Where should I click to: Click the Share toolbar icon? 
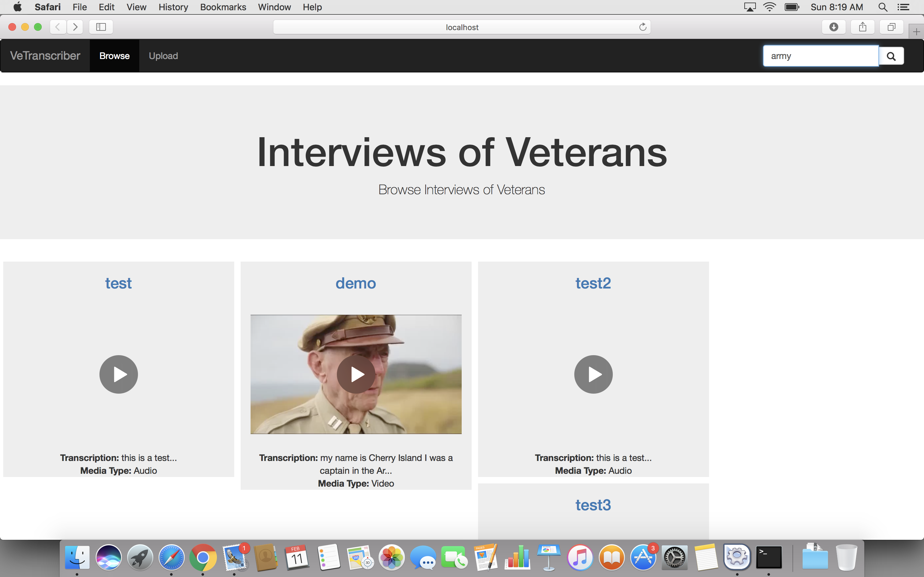[862, 27]
